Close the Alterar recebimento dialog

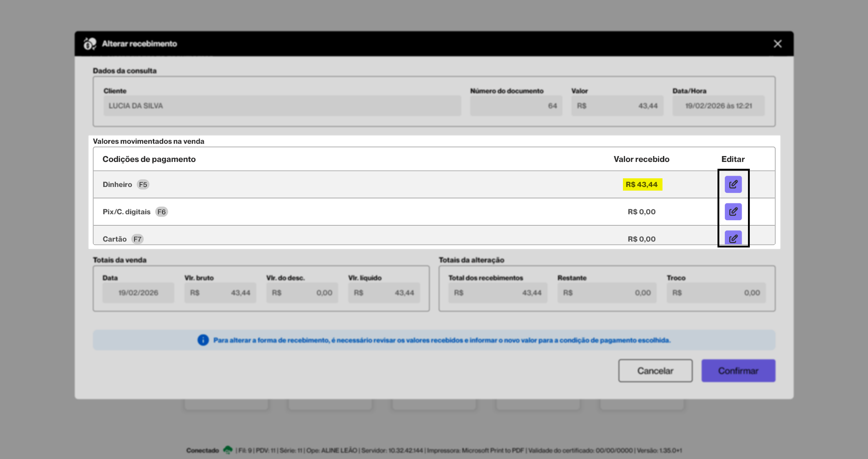pyautogui.click(x=778, y=44)
